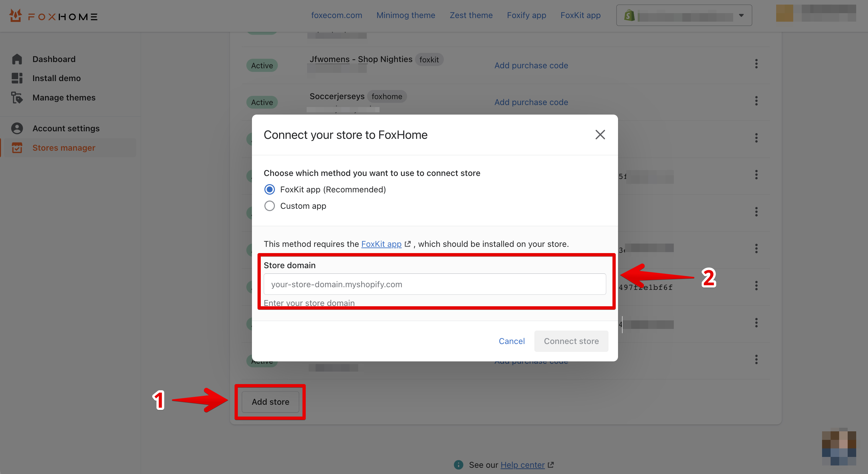Add purchase code for Jfwomens store
The image size is (868, 474).
[531, 65]
